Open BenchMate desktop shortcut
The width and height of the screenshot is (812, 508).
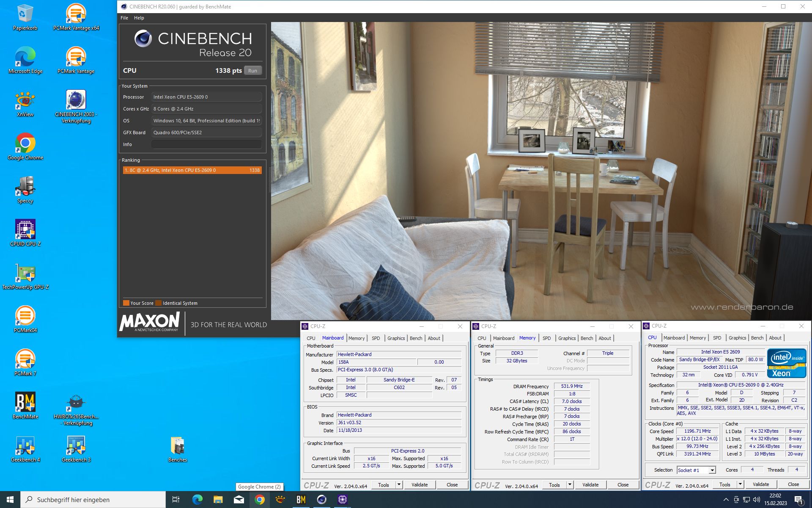coord(25,406)
